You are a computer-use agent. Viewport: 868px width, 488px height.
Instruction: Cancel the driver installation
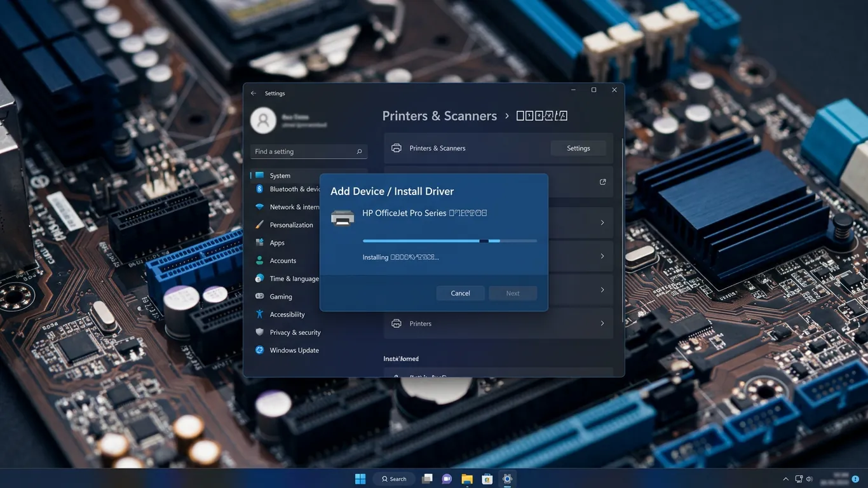(x=461, y=293)
